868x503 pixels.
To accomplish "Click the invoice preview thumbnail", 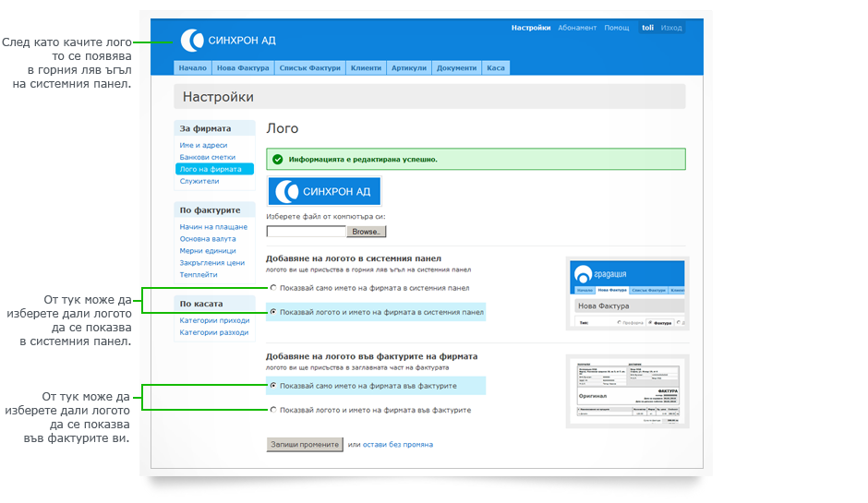I will tap(626, 391).
